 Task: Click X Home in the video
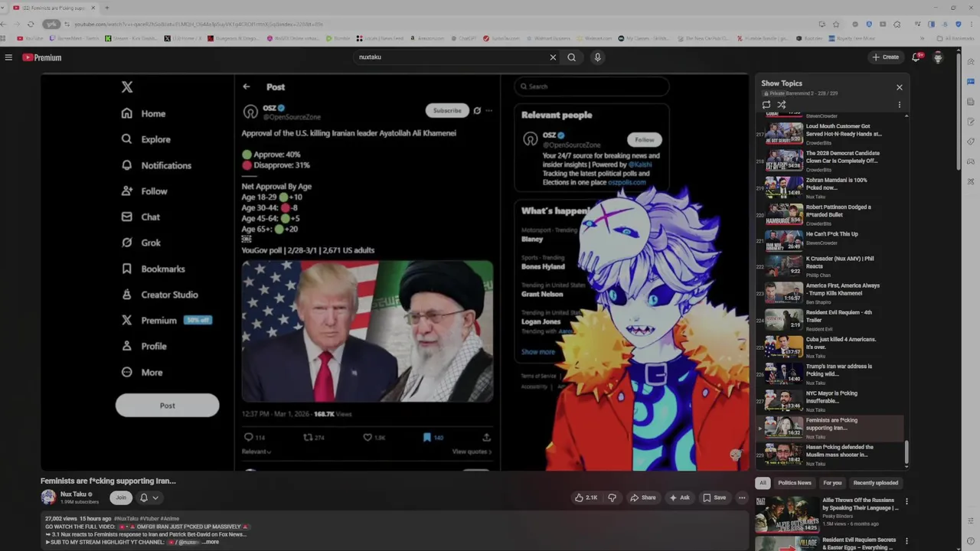[143, 113]
